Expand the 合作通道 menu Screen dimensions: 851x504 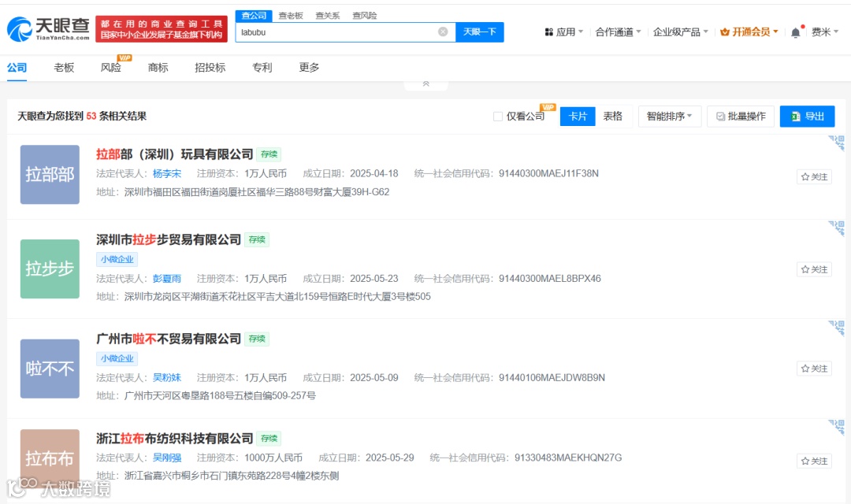point(618,32)
